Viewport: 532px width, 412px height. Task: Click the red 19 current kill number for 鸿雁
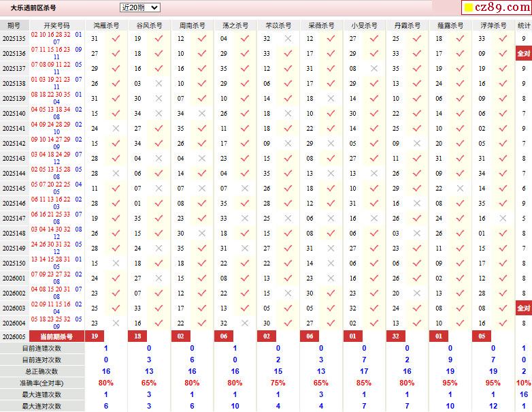(x=95, y=336)
